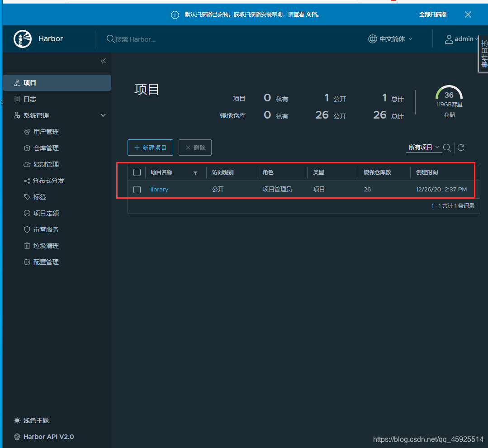
Task: Click the 角色 column header
Action: coord(268,172)
